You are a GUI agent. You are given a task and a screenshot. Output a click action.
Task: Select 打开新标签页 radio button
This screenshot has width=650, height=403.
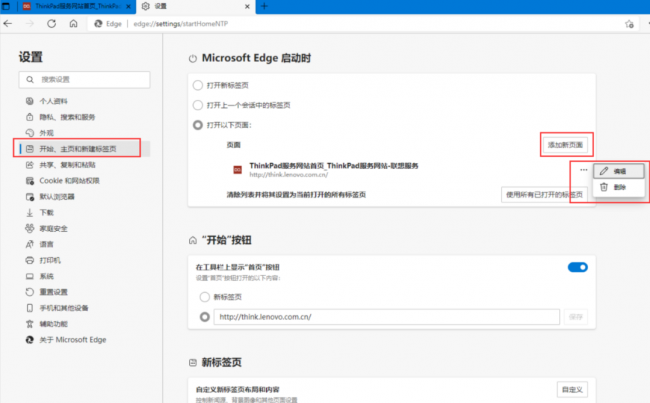tap(198, 85)
